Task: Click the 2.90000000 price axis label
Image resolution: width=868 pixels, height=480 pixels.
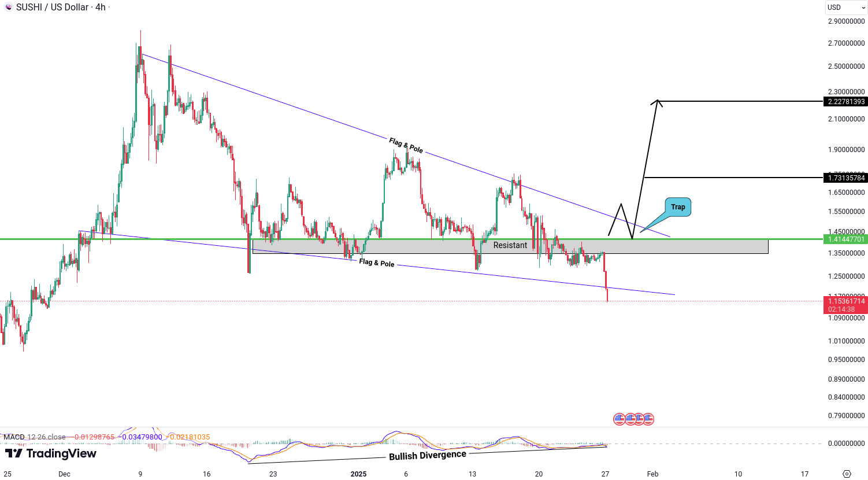Action: pyautogui.click(x=846, y=21)
